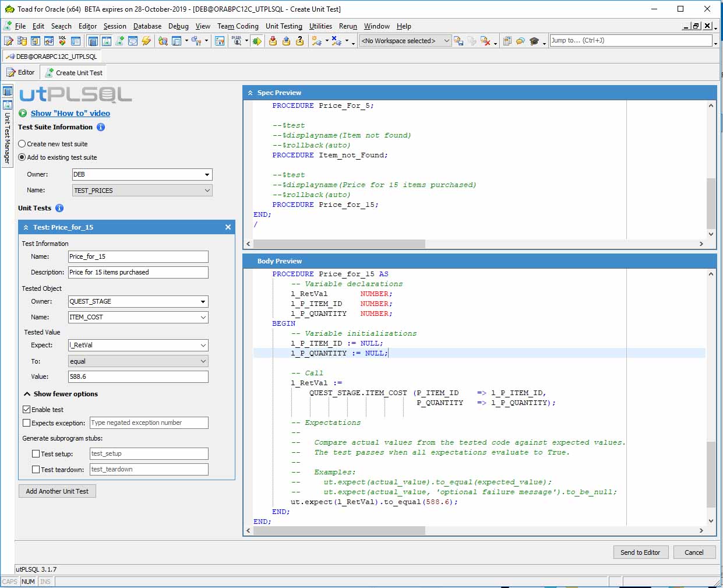
Task: Check the Expects exception checkbox
Action: 26,423
